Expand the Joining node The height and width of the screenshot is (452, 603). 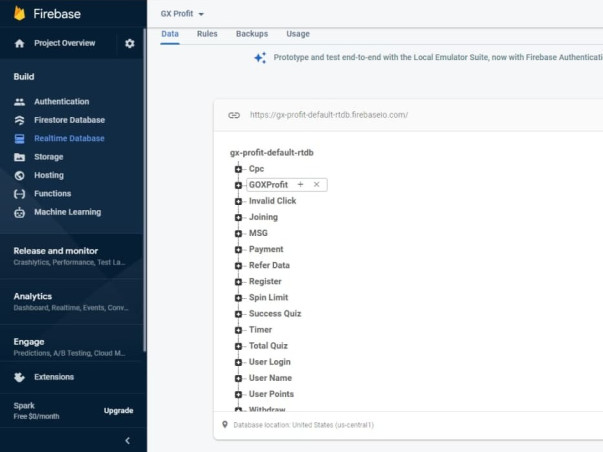pyautogui.click(x=238, y=218)
